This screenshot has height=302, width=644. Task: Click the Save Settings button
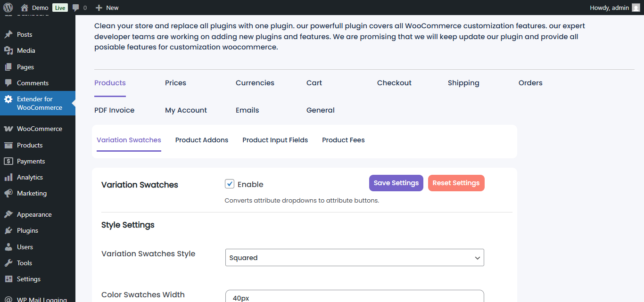pyautogui.click(x=396, y=183)
